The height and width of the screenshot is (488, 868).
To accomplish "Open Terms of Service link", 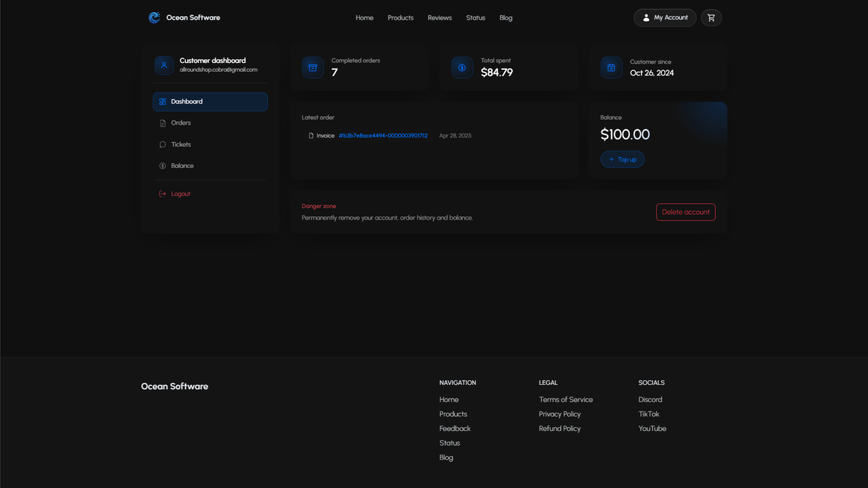I will click(x=566, y=400).
